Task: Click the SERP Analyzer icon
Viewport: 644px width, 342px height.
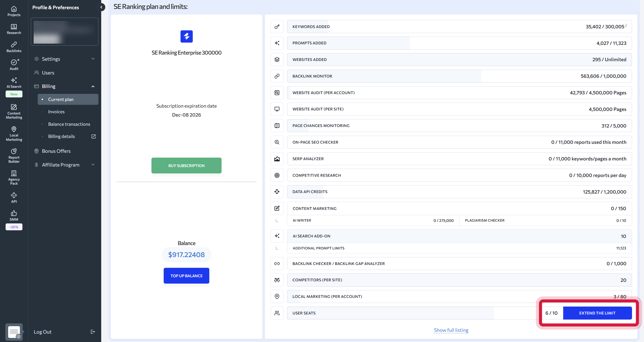Action: pyautogui.click(x=277, y=159)
